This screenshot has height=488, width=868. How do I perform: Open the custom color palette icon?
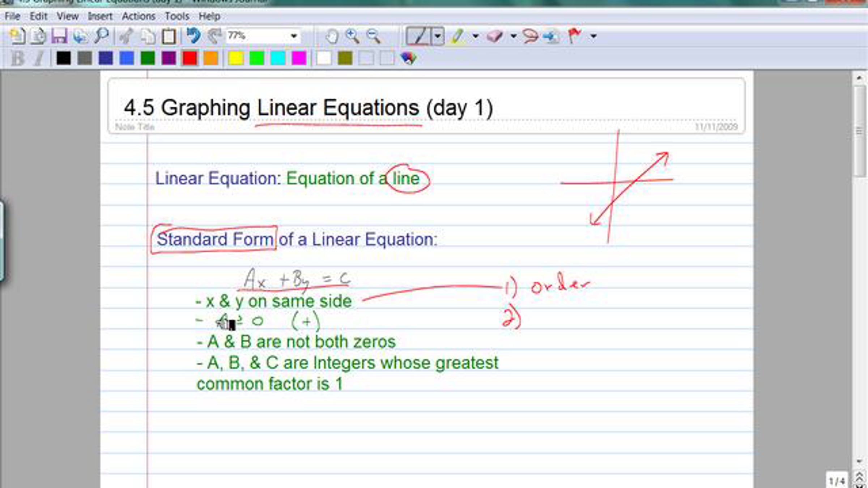[x=409, y=58]
